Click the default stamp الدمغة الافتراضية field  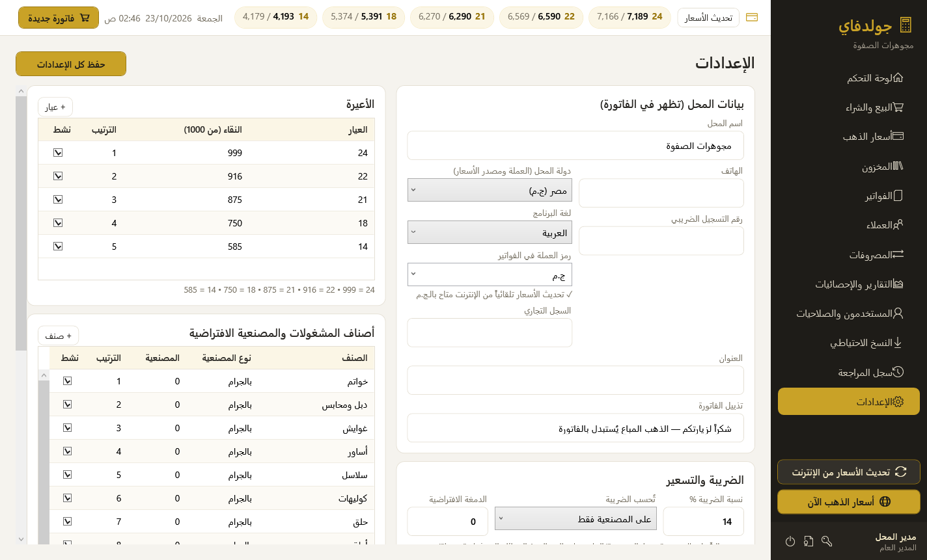click(448, 522)
